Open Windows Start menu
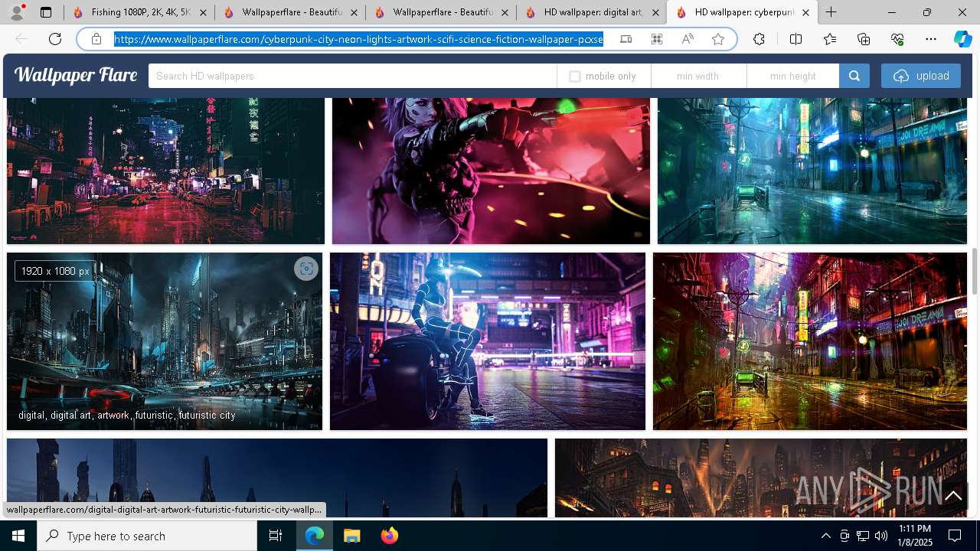This screenshot has height=551, width=980. [18, 536]
